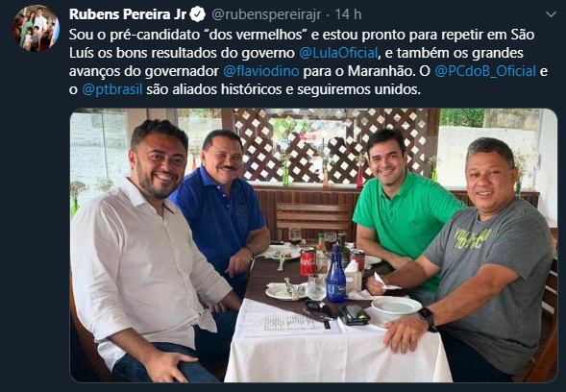Image resolution: width=566 pixels, height=392 pixels.
Task: Click the blue water bottle in photo
Action: pyautogui.click(x=335, y=275)
